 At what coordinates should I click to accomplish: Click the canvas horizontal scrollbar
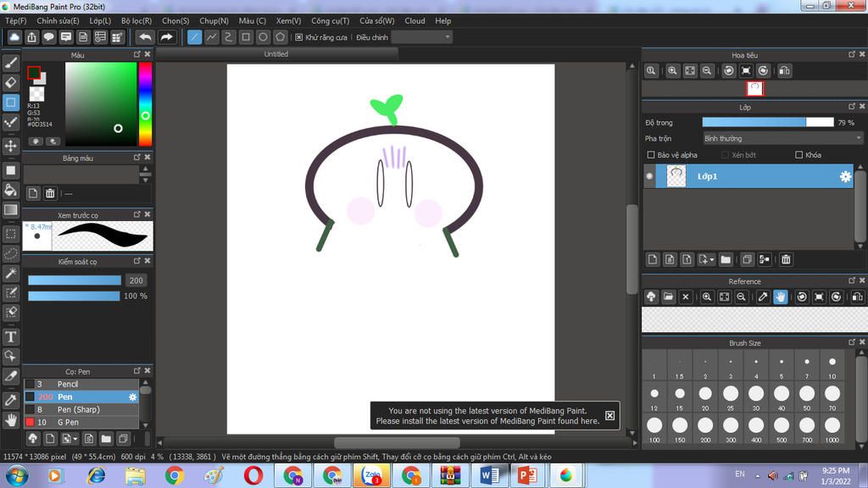click(397, 442)
